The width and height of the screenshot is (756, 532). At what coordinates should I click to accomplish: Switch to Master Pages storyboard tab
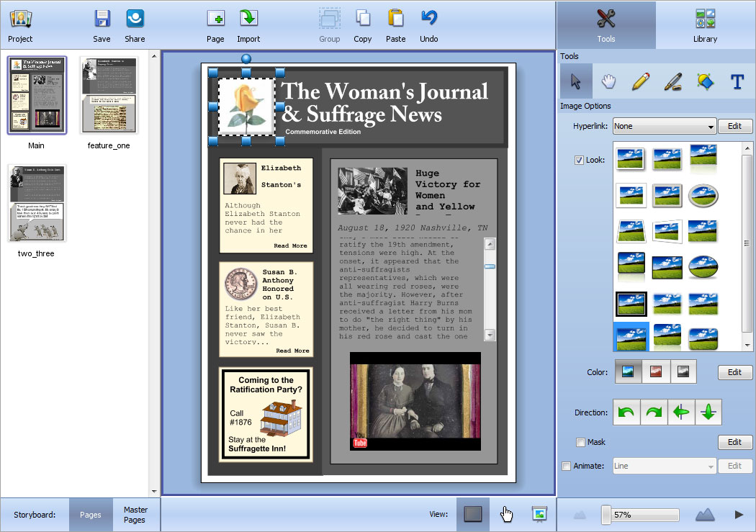[135, 514]
